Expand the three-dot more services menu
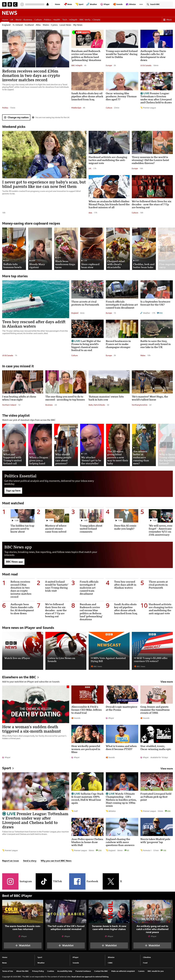This screenshot has width=175, height=980. tap(141, 4)
